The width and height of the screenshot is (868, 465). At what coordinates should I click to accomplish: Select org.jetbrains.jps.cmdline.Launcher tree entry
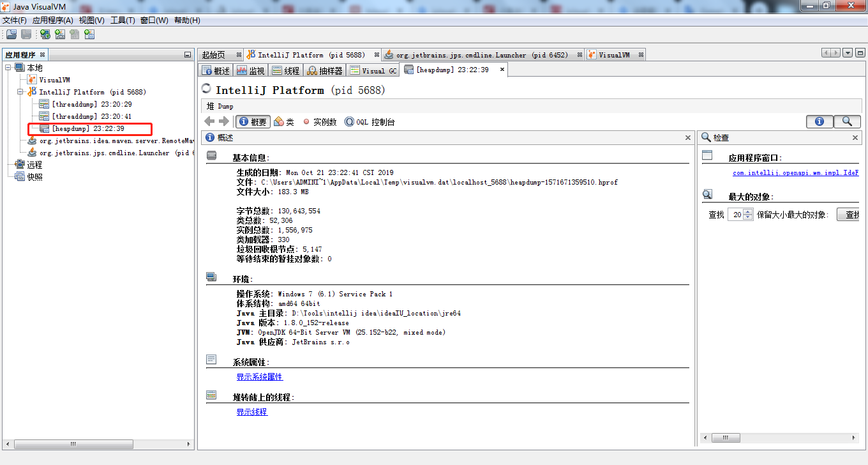110,153
